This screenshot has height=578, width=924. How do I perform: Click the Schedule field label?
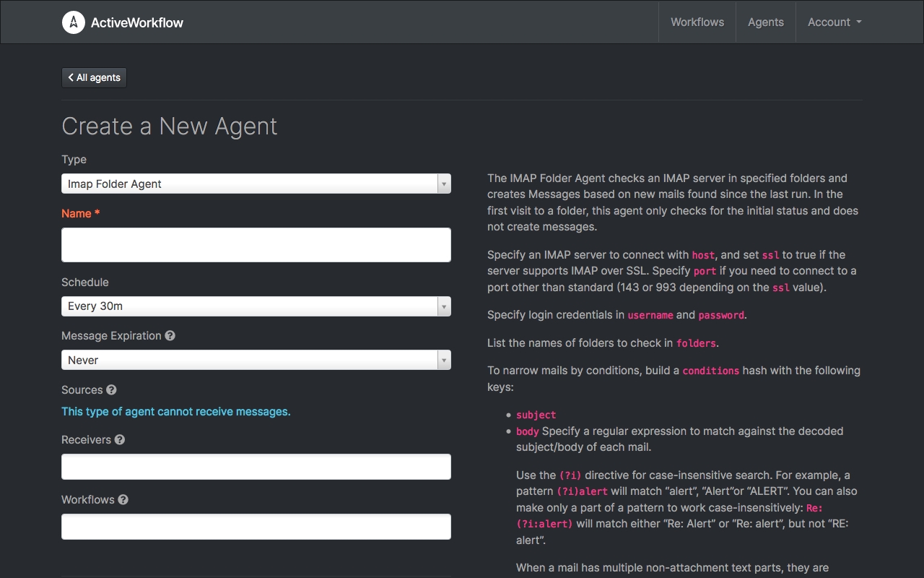tap(85, 282)
